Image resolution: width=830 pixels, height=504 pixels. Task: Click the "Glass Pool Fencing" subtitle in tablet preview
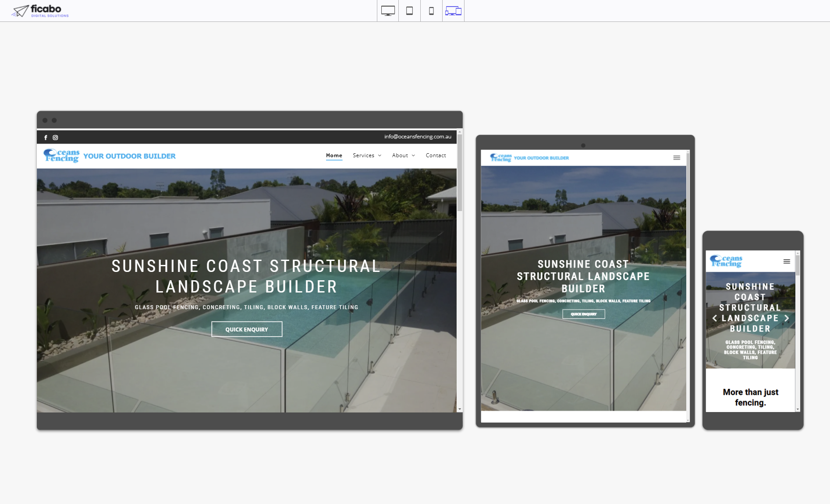pos(583,301)
